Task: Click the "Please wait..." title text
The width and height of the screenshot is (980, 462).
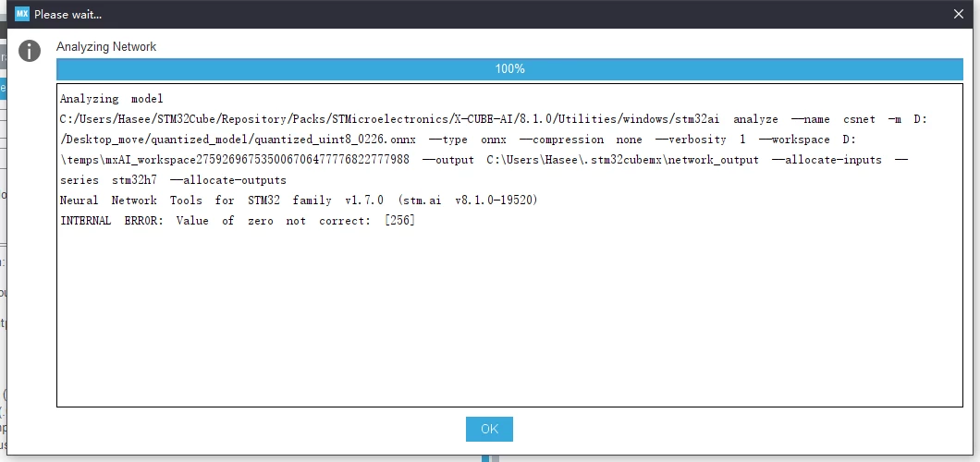Action: point(68,15)
